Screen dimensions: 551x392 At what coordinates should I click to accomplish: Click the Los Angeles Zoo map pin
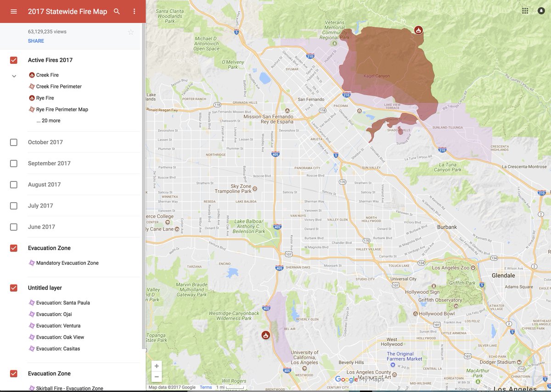pyautogui.click(x=473, y=268)
